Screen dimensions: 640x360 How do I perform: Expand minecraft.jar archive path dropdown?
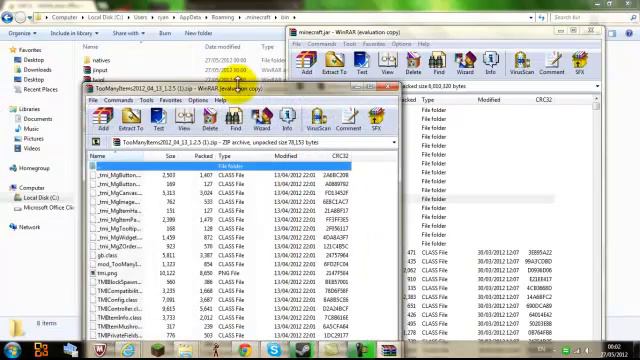click(x=597, y=86)
